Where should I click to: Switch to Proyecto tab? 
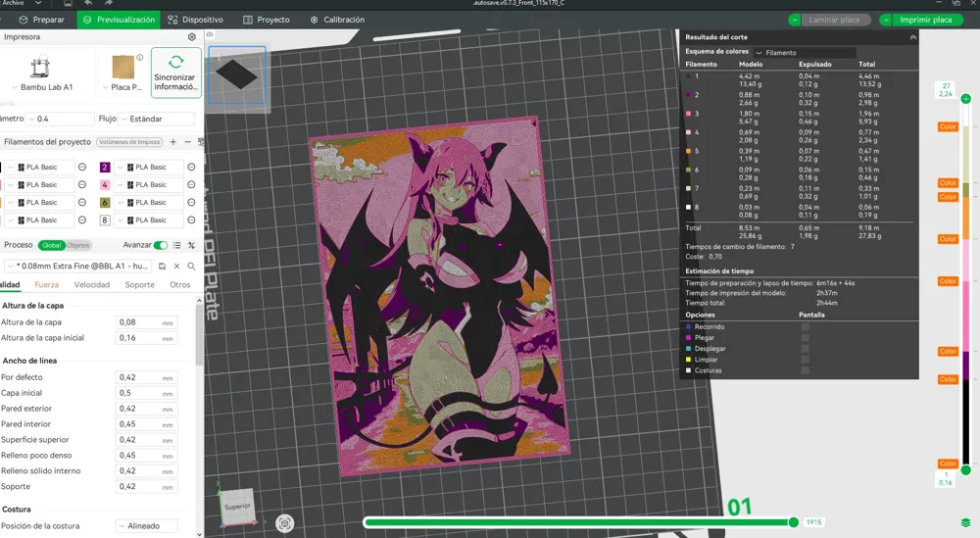pos(267,20)
